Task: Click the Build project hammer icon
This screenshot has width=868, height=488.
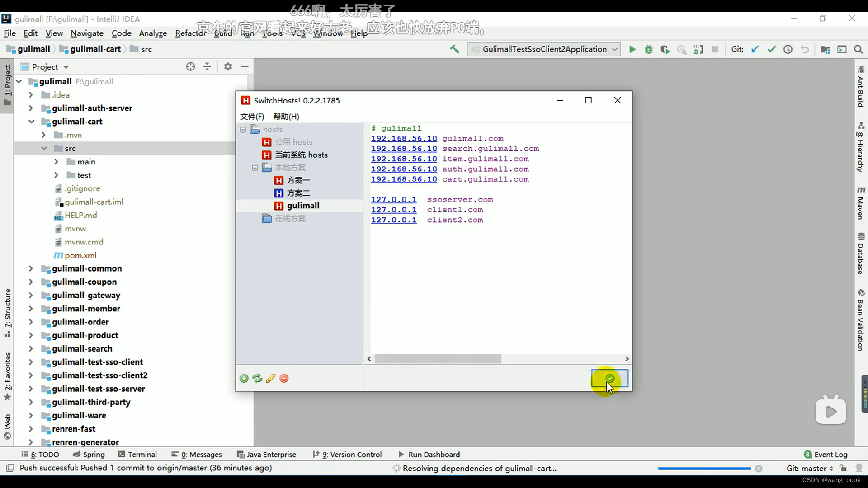Action: pyautogui.click(x=454, y=49)
